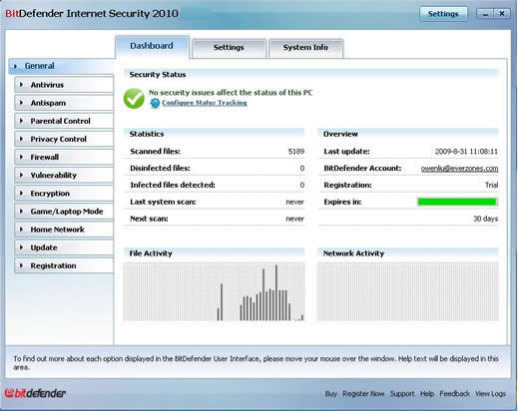Screen dimensions: 518x411
Task: Click the Last system scan never value
Action: 295,202
